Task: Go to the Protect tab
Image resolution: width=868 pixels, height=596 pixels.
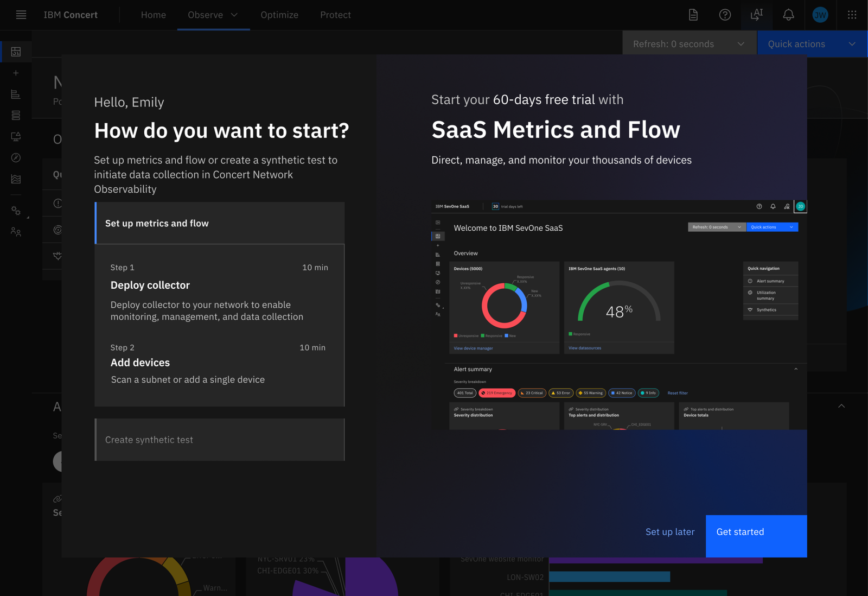Action: [x=335, y=15]
